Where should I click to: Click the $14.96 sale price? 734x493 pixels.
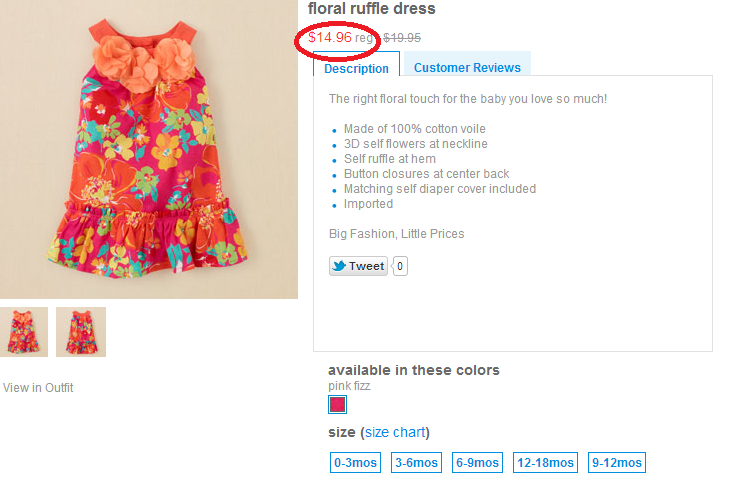(x=329, y=37)
